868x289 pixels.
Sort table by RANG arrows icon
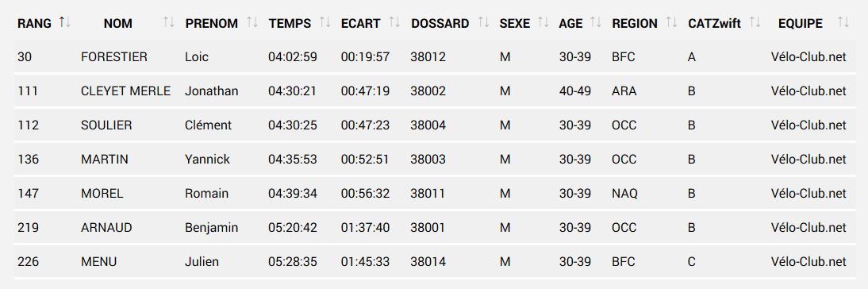point(65,23)
